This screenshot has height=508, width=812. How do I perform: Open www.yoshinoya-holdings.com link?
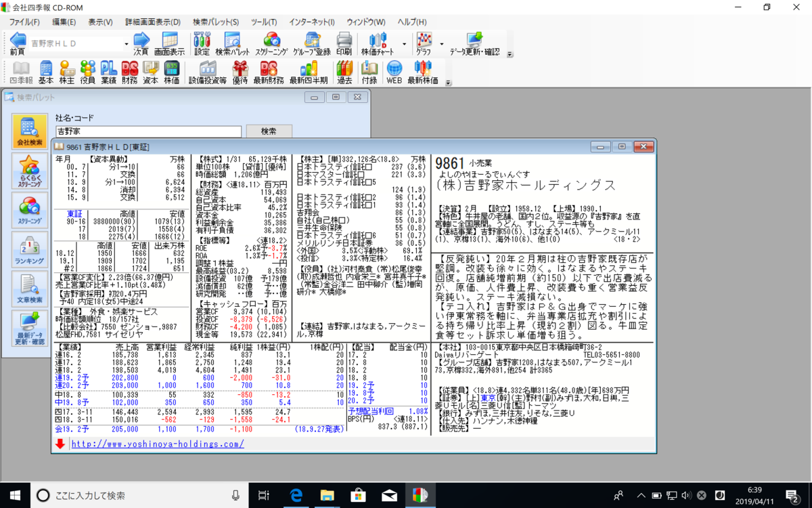pyautogui.click(x=158, y=444)
